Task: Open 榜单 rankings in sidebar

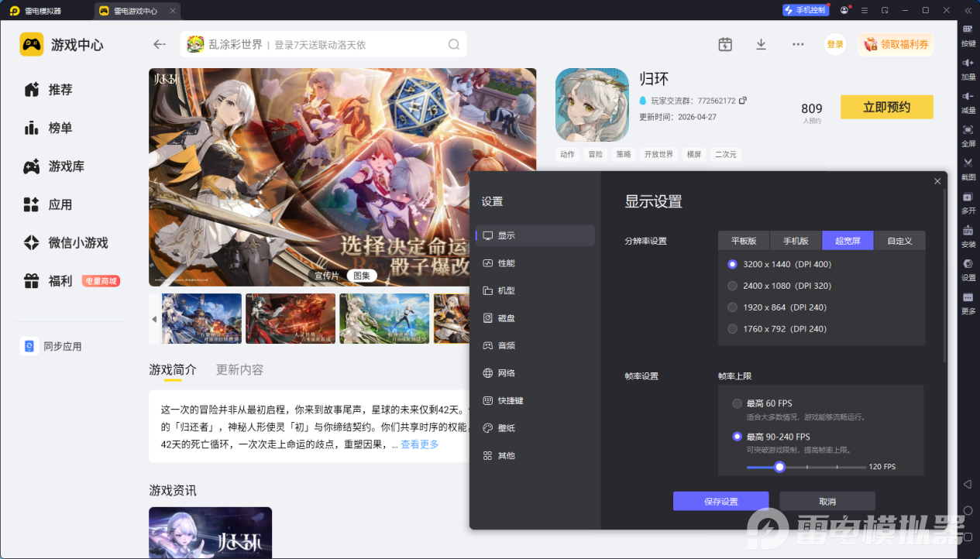Action: pos(48,128)
